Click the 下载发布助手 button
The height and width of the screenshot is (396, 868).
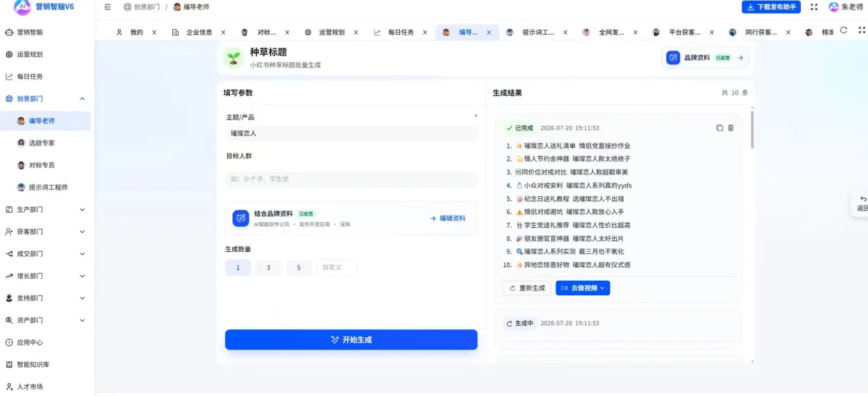[x=771, y=7]
